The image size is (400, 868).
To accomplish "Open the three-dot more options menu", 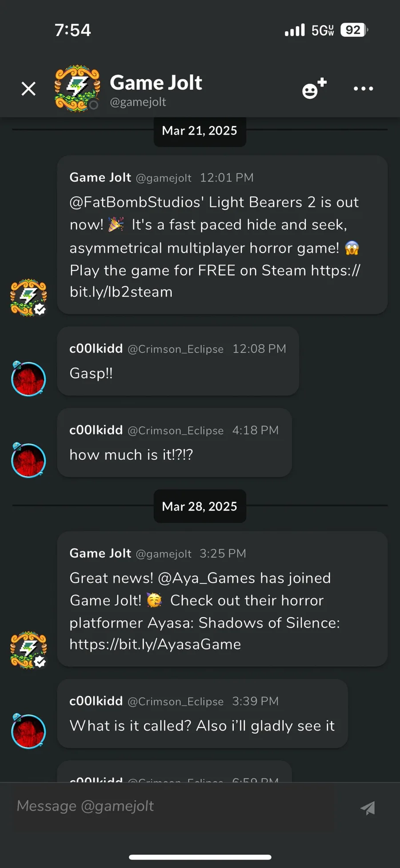I will tap(363, 88).
